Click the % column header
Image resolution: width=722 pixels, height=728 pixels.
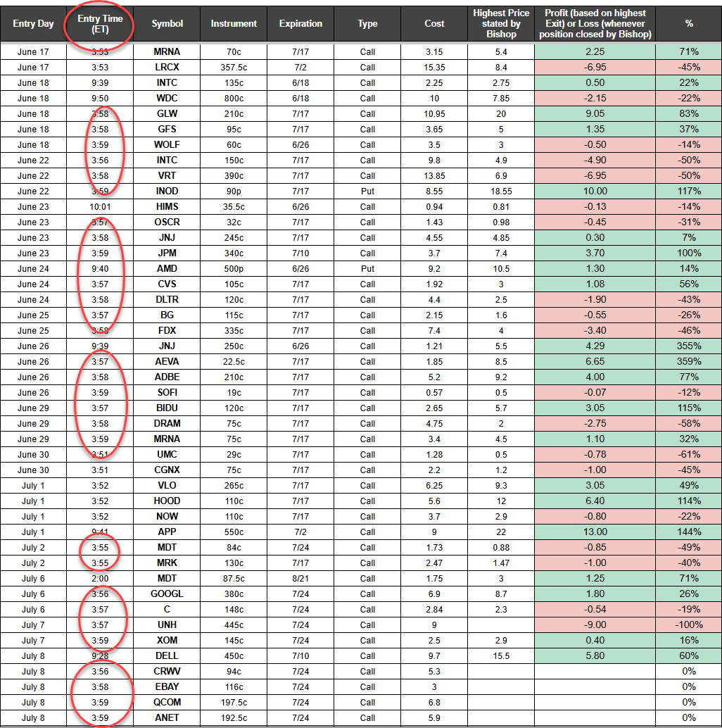(x=689, y=24)
